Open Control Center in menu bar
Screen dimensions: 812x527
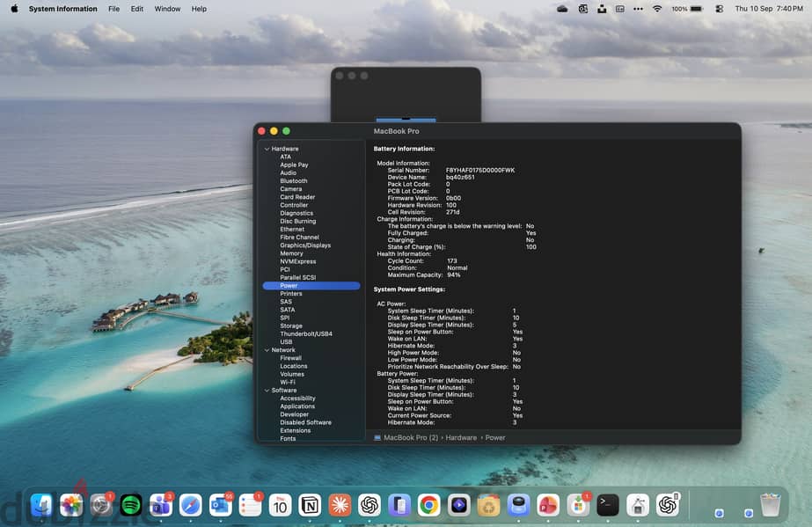pos(720,9)
